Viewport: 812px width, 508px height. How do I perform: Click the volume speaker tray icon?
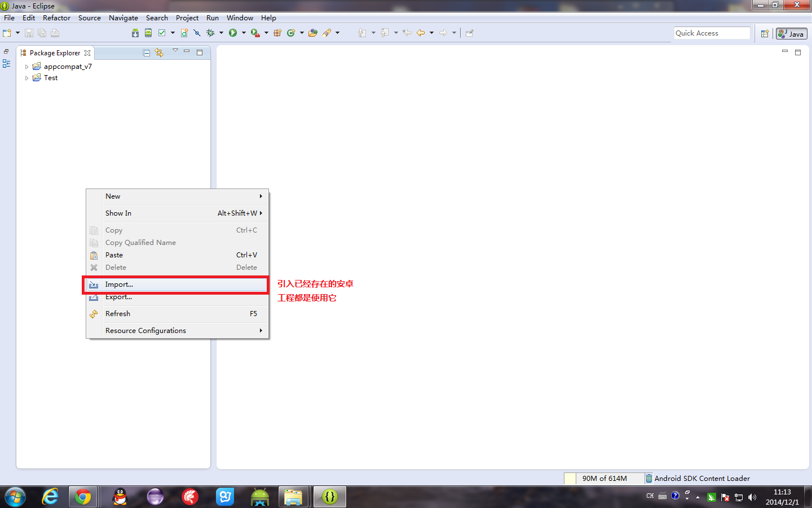tap(752, 497)
